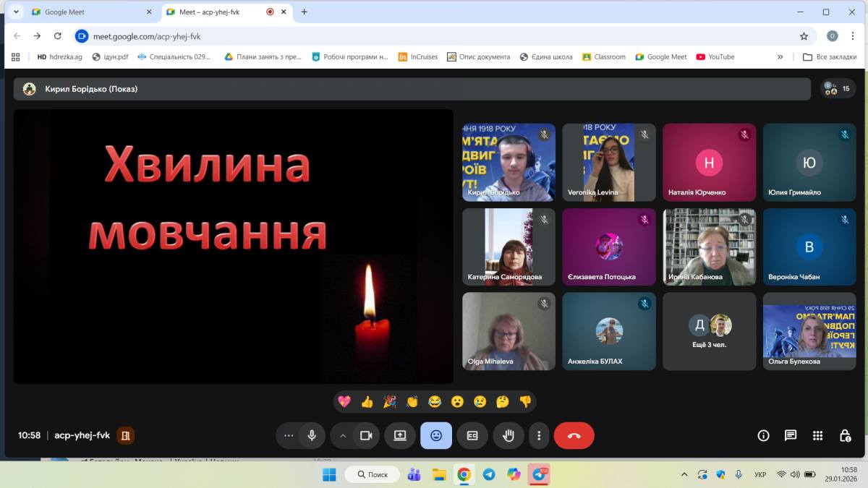Viewport: 868px width, 488px height.
Task: Send thumbs up emoji reaction
Action: point(367,401)
